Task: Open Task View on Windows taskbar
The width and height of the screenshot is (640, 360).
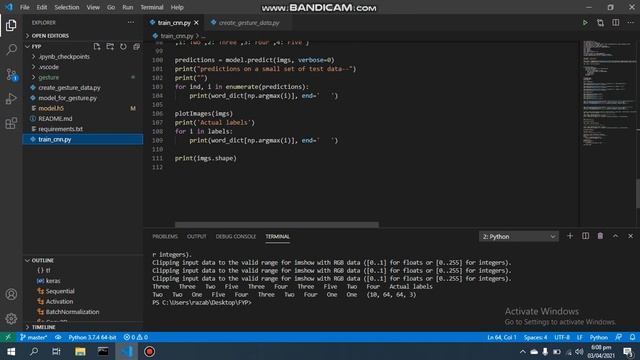Action: pos(56,351)
